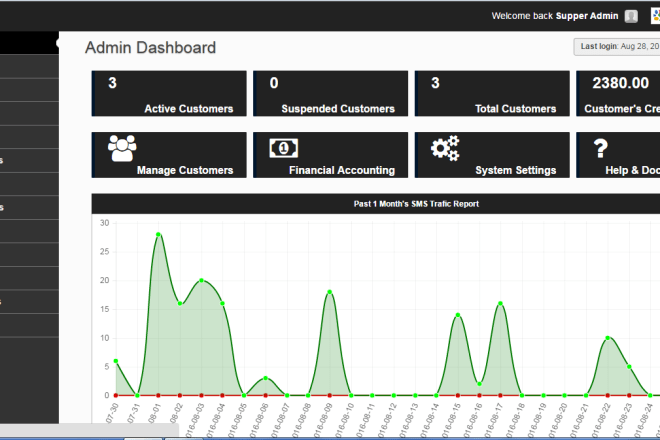Open the Suspended Customers stat card

pyautogui.click(x=330, y=93)
